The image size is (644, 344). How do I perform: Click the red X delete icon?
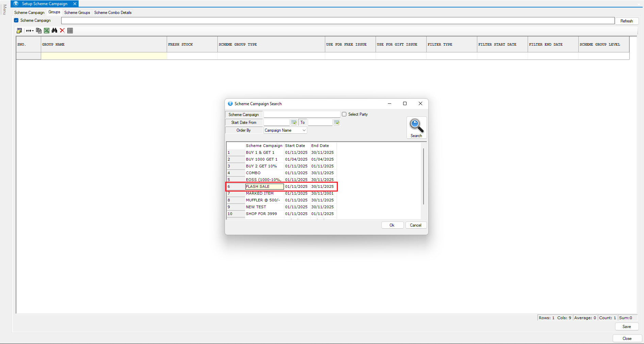[x=62, y=31]
